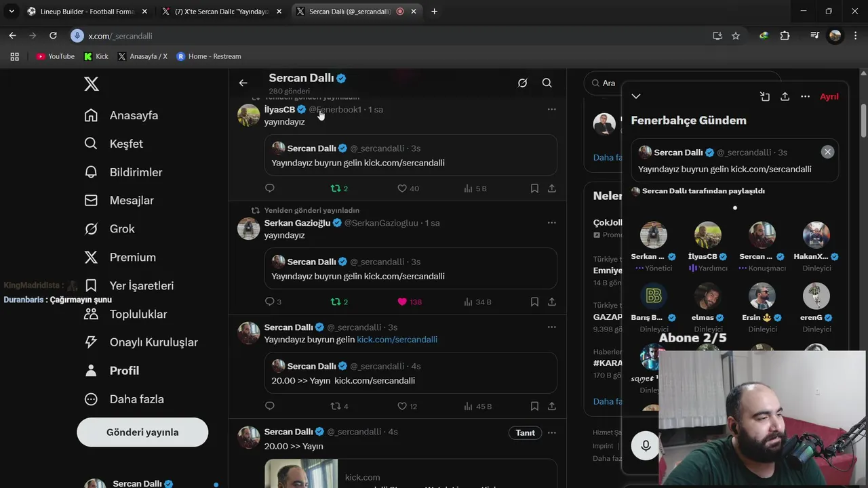Screen dimensions: 868x488
Task: Open more options on Serkan Gazioğlu post
Action: (x=551, y=222)
